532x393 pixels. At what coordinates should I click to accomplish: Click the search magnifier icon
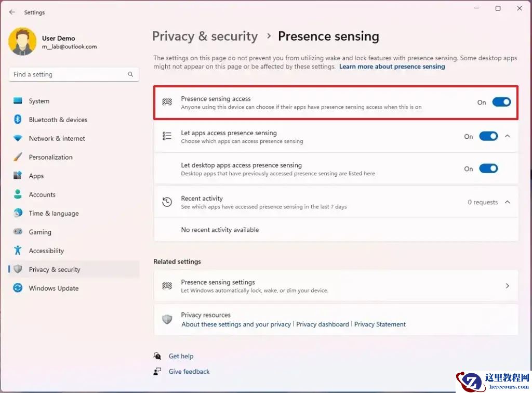click(130, 74)
